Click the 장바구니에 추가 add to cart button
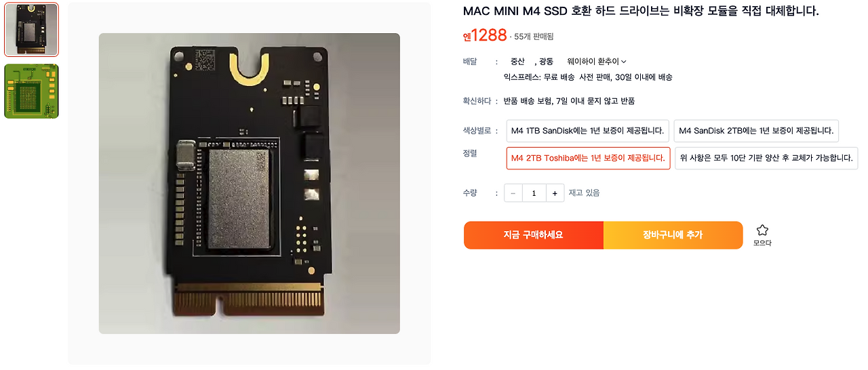 point(673,235)
